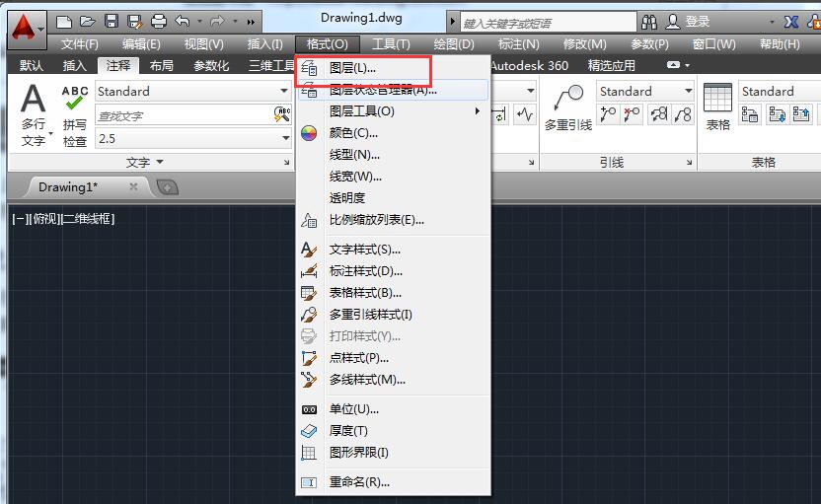The width and height of the screenshot is (821, 504).
Task: Choose Units(U)... menu entry
Action: tap(393, 409)
